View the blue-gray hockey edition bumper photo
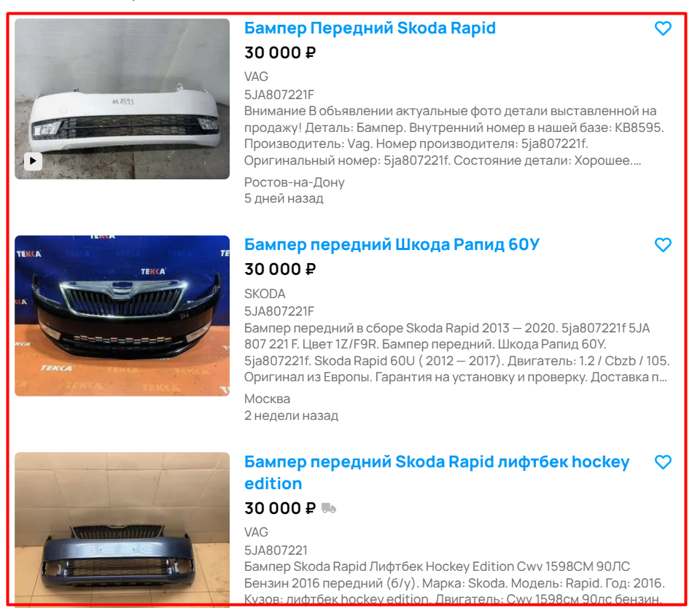700x608 pixels. pyautogui.click(x=122, y=530)
